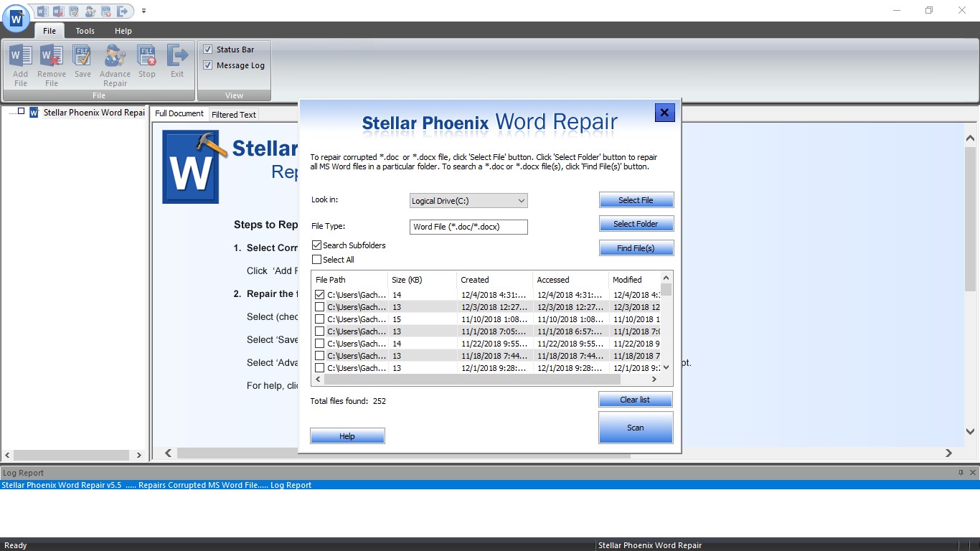The image size is (980, 551).
Task: Check file row created 11/22/2018
Action: (x=320, y=344)
